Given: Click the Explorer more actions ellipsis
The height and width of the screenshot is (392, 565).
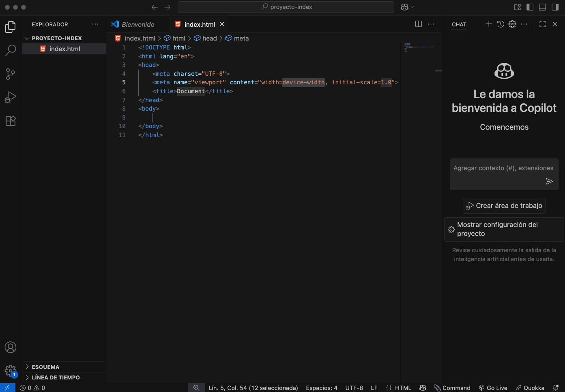Looking at the screenshot, I should coord(95,24).
